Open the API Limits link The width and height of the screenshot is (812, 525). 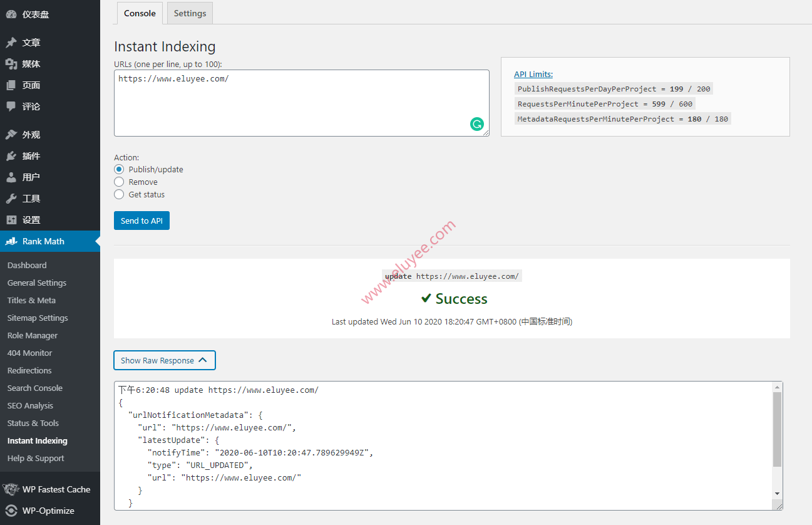[x=533, y=74]
